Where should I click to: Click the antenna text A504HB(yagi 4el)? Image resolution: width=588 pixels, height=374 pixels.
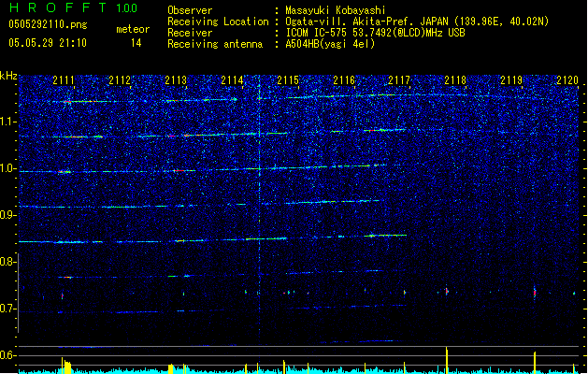coord(330,44)
